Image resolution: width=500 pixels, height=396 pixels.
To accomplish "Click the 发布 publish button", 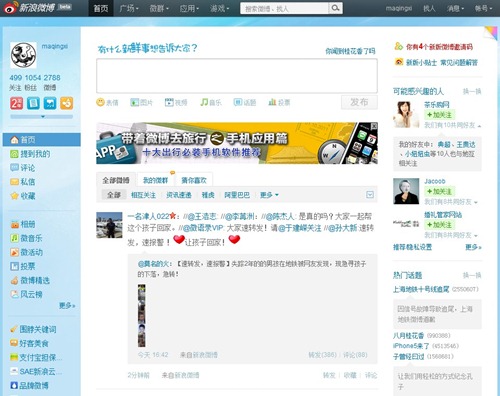I will tap(359, 102).
